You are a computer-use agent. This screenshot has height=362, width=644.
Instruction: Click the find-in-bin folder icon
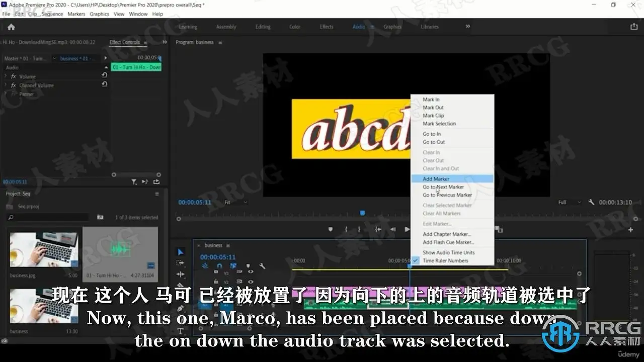point(100,217)
